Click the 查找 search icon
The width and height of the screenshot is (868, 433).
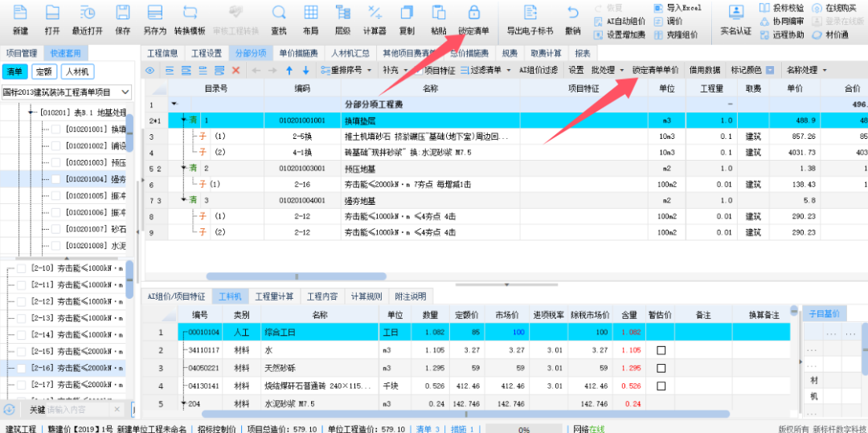click(x=279, y=14)
